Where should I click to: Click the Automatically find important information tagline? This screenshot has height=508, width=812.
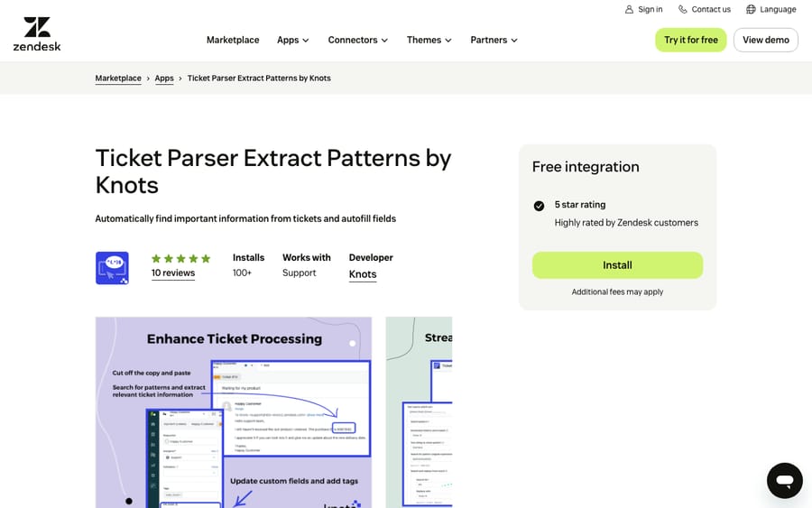(245, 218)
